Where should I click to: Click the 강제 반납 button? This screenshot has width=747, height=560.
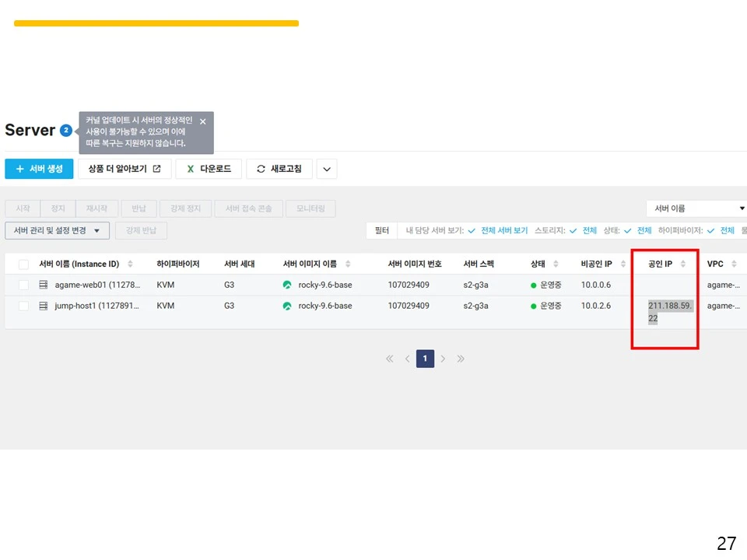pyautogui.click(x=141, y=230)
